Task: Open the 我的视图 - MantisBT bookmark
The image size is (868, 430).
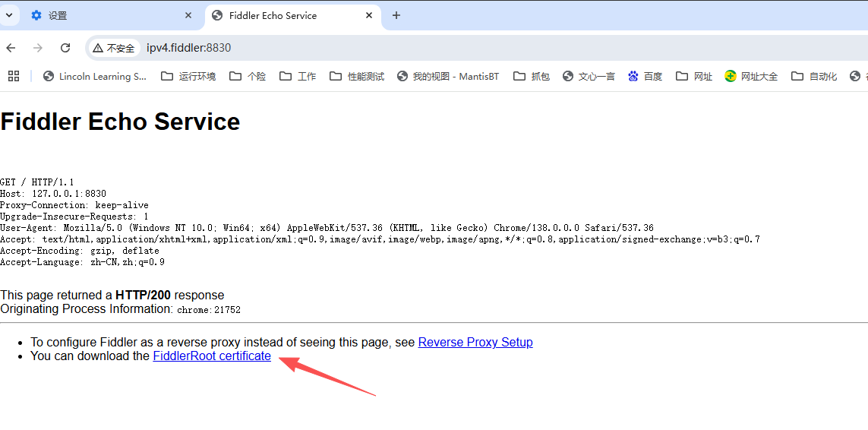Action: point(448,77)
